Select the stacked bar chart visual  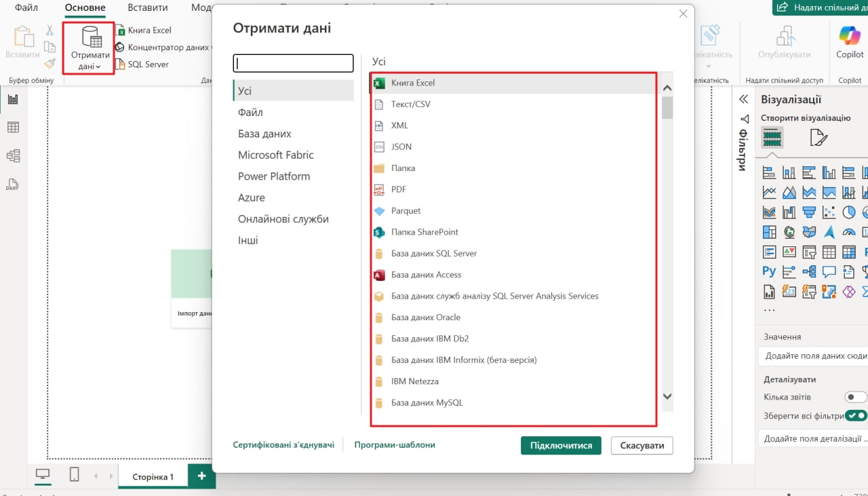click(x=769, y=172)
